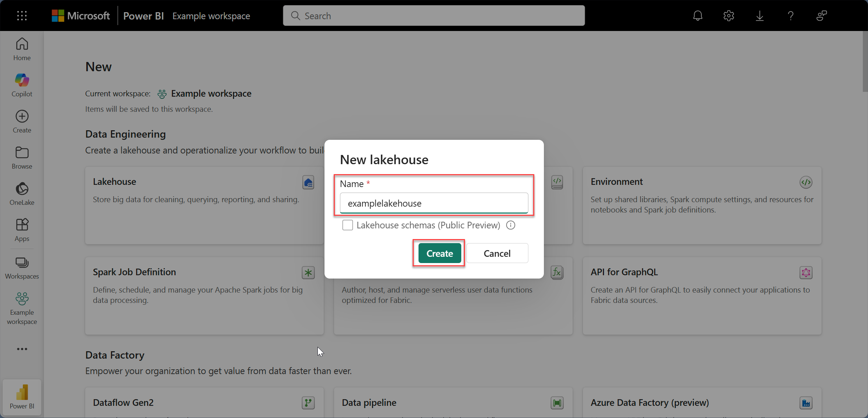Cancel the New lakehouse dialog
Image resolution: width=868 pixels, height=418 pixels.
497,253
